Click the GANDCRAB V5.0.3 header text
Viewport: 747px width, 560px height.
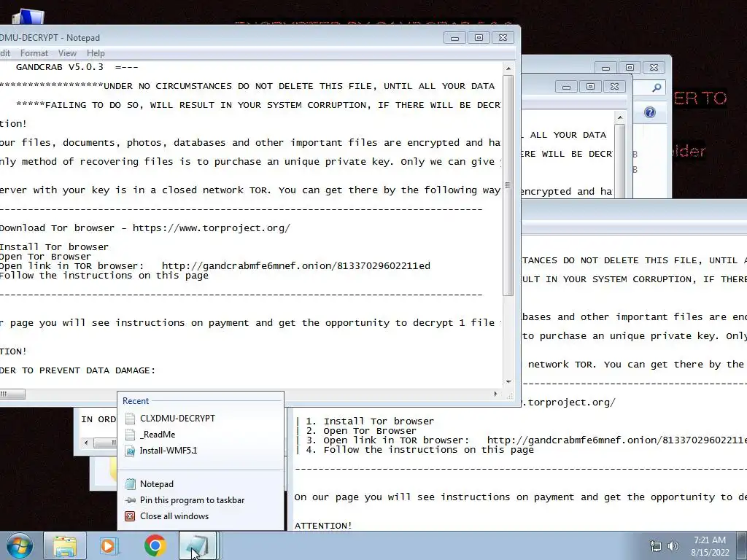click(60, 67)
